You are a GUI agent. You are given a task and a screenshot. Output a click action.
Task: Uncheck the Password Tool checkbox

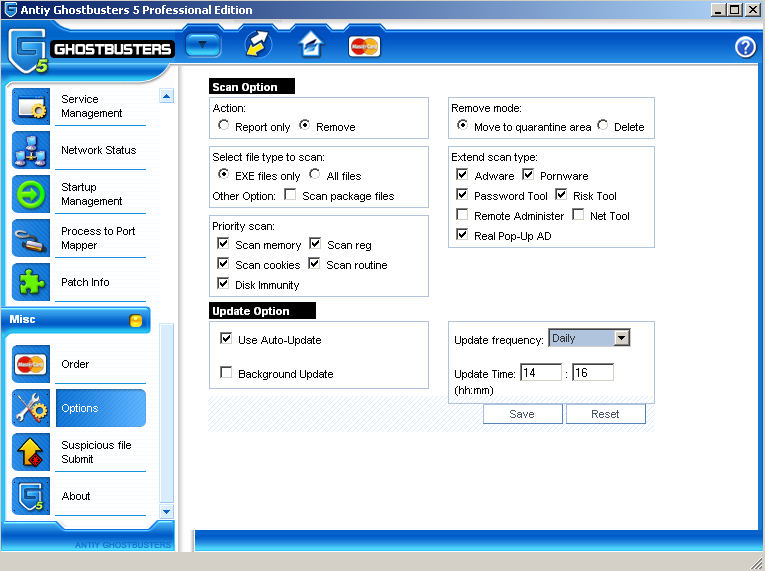[x=462, y=194]
